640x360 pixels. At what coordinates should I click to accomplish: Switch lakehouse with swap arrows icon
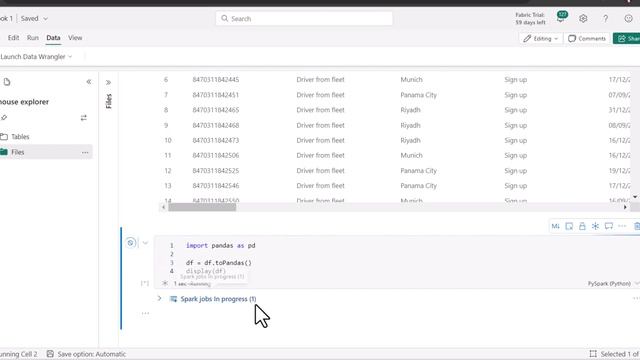(x=84, y=118)
